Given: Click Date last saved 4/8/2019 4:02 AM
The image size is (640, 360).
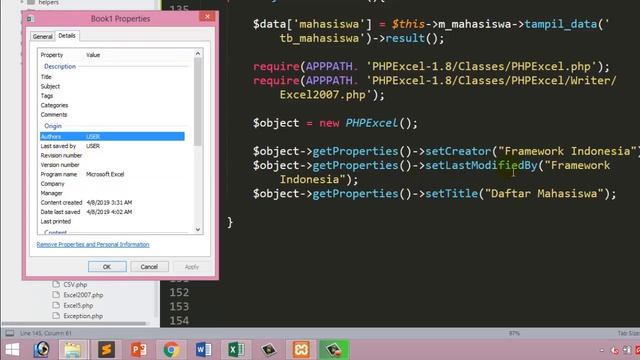Looking at the screenshot, I should (x=109, y=212).
